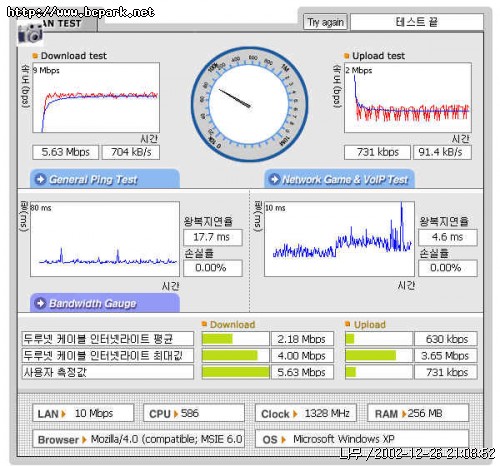Click the Download test graph
Image resolution: width=500 pixels, height=466 pixels.
coord(96,98)
